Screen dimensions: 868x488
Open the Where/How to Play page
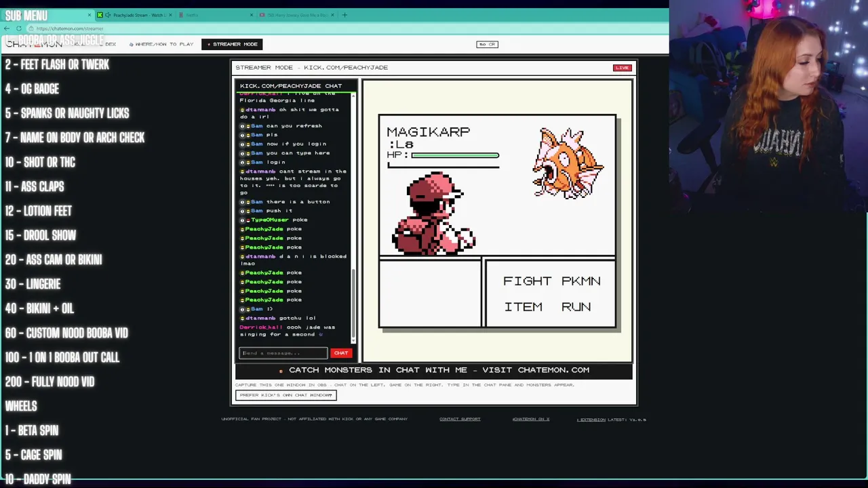[160, 44]
